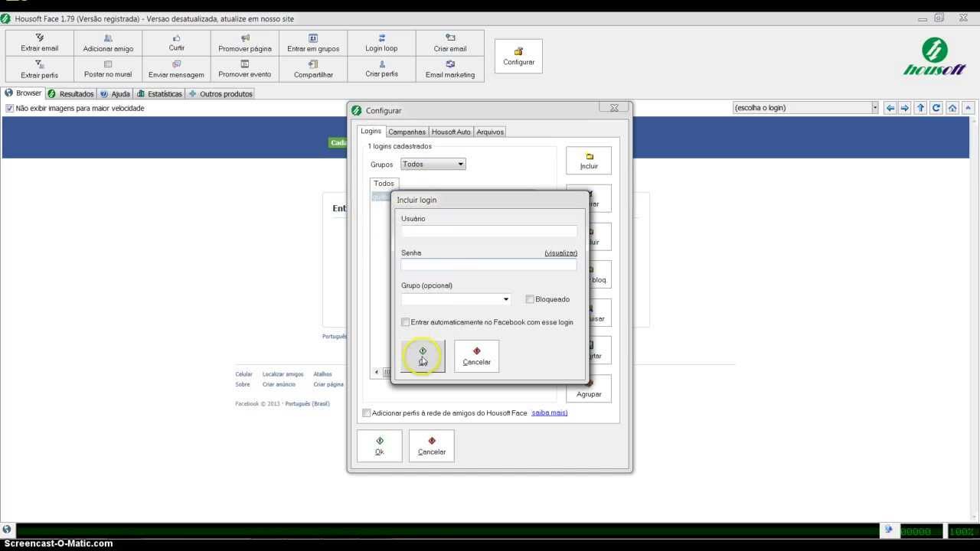
Task: Open the Enviar mensagem tool
Action: pyautogui.click(x=177, y=69)
